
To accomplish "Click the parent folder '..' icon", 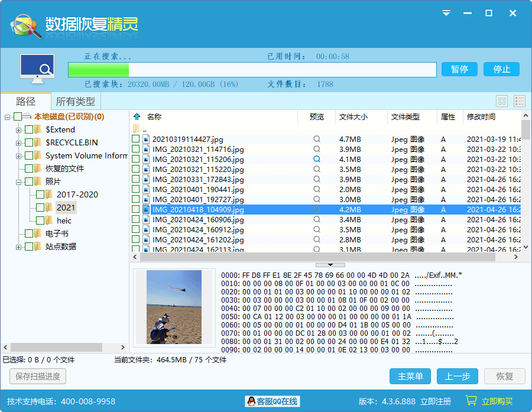I will [137, 129].
